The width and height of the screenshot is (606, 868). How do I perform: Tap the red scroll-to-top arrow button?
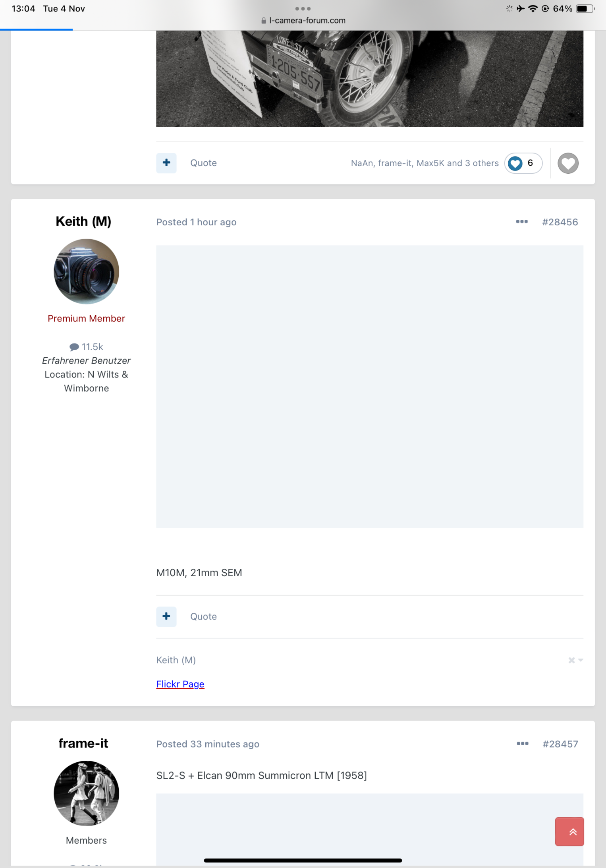[569, 831]
